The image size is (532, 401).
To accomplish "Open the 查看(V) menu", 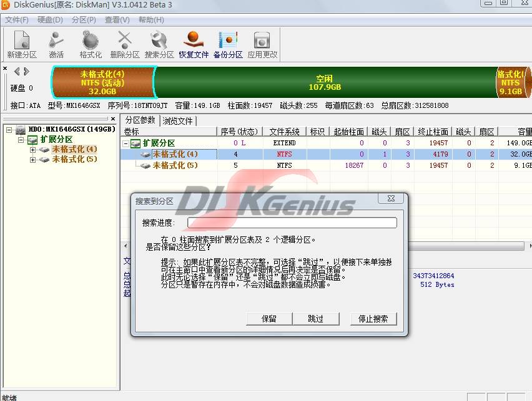I will pos(117,20).
